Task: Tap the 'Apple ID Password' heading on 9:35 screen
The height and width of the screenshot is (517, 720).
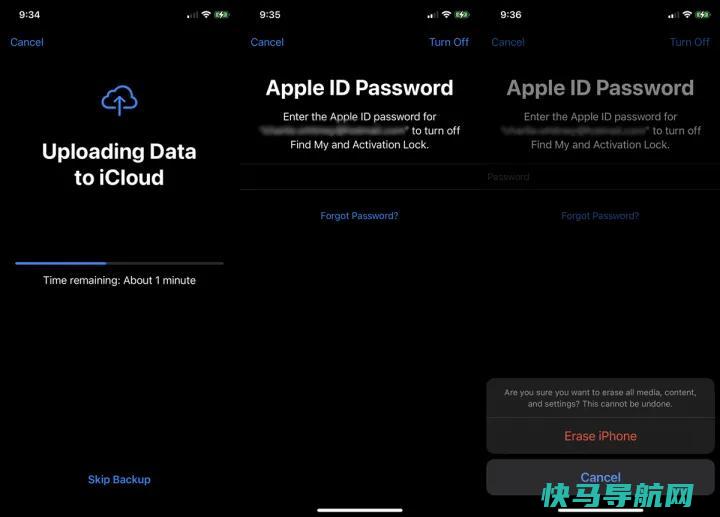Action: click(360, 88)
